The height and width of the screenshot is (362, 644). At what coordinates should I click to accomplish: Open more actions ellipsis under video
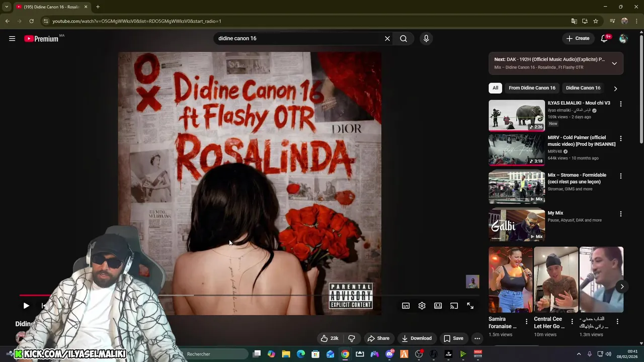[477, 338]
